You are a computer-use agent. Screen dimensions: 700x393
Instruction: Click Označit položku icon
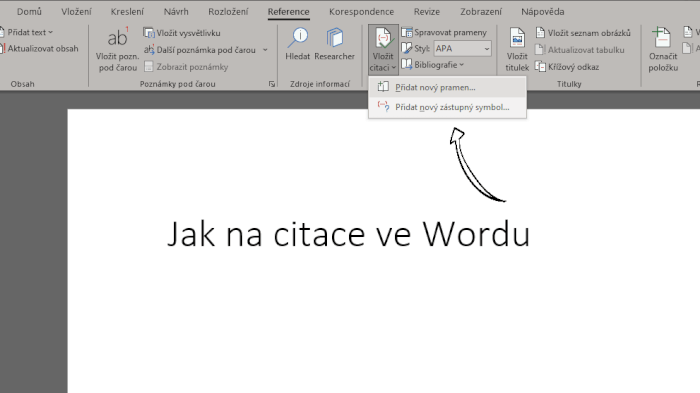(x=662, y=38)
